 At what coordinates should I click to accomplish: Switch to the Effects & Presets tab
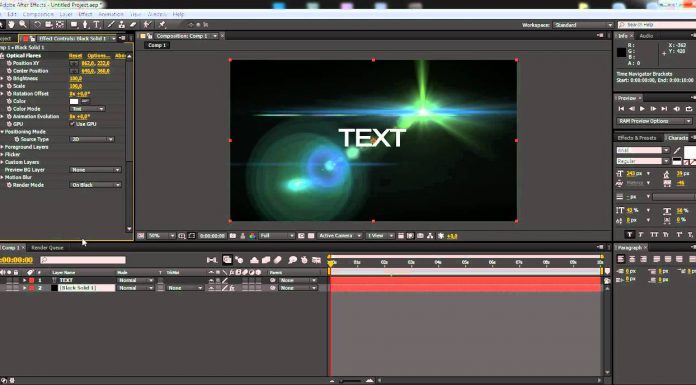coord(637,138)
